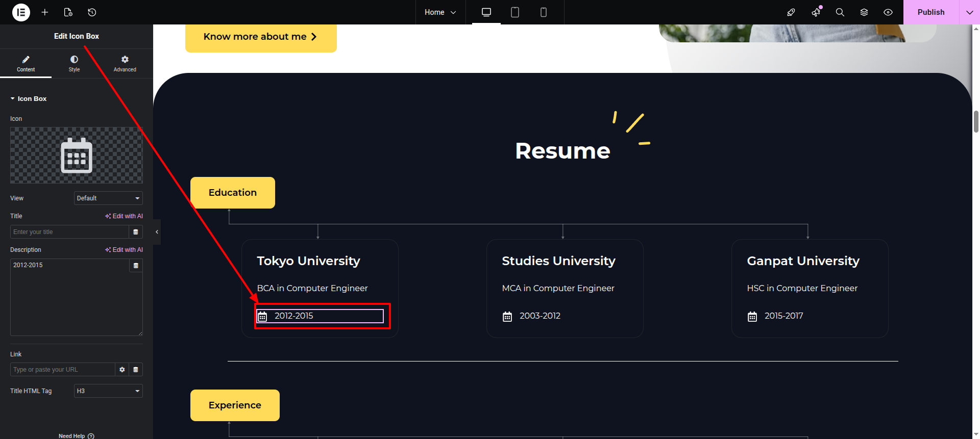The image size is (980, 439).
Task: Toggle the preview changes eye icon
Action: (x=888, y=12)
